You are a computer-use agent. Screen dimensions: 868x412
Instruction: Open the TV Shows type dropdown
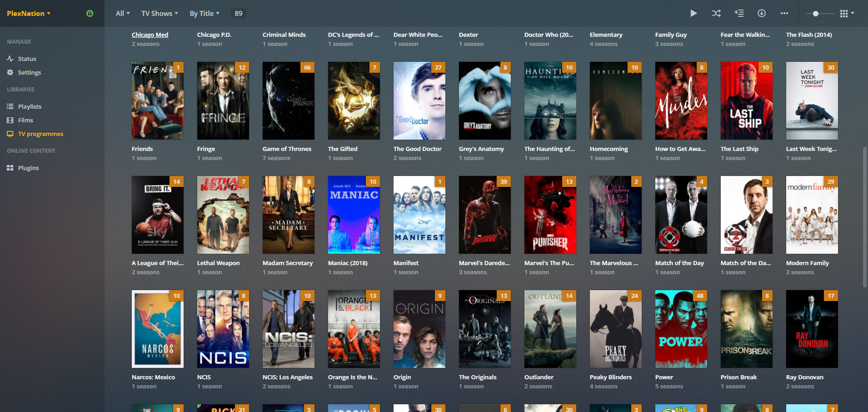point(160,13)
